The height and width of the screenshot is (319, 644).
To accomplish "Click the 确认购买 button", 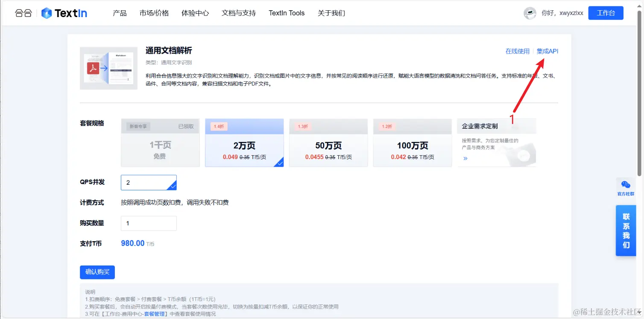I will click(97, 272).
